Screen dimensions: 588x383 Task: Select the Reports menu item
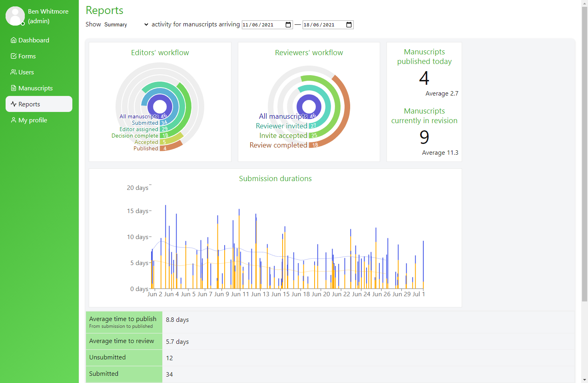click(x=39, y=104)
